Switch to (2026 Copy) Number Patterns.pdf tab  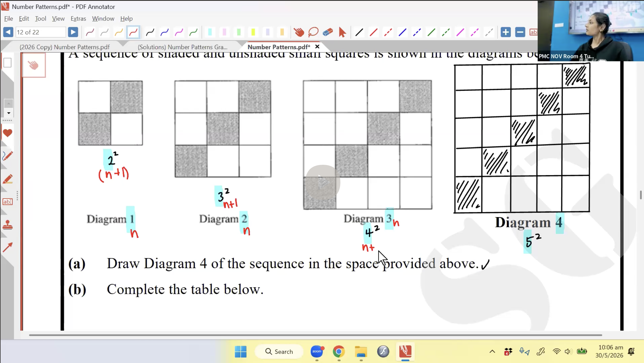(65, 47)
